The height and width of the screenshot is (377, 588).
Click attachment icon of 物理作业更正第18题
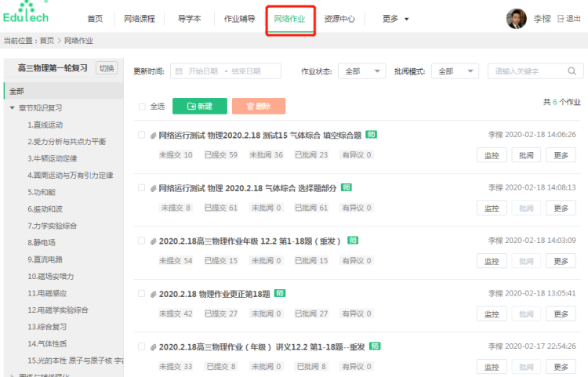(x=153, y=294)
